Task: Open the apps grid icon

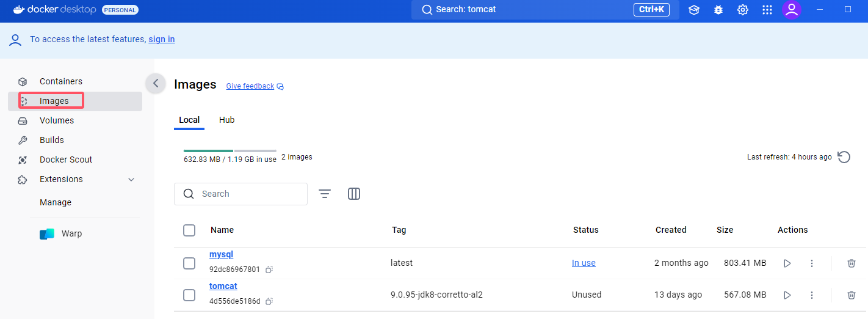Action: tap(767, 10)
